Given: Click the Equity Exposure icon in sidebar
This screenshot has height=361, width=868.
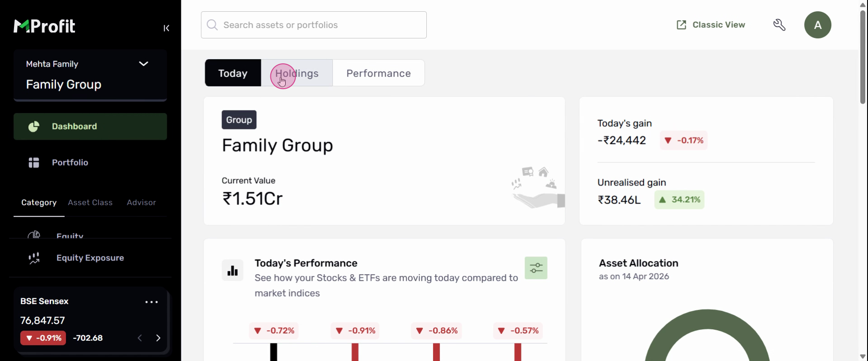Looking at the screenshot, I should pyautogui.click(x=34, y=258).
